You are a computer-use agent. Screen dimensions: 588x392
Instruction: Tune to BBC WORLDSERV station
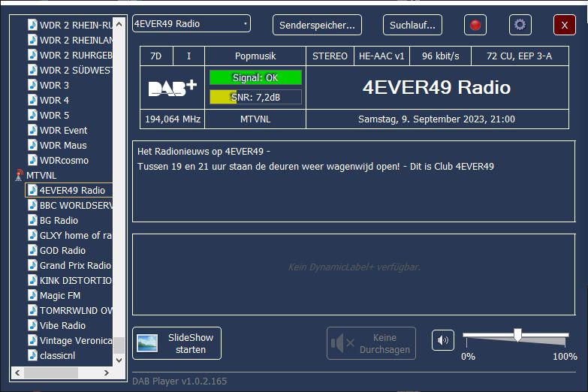click(76, 205)
